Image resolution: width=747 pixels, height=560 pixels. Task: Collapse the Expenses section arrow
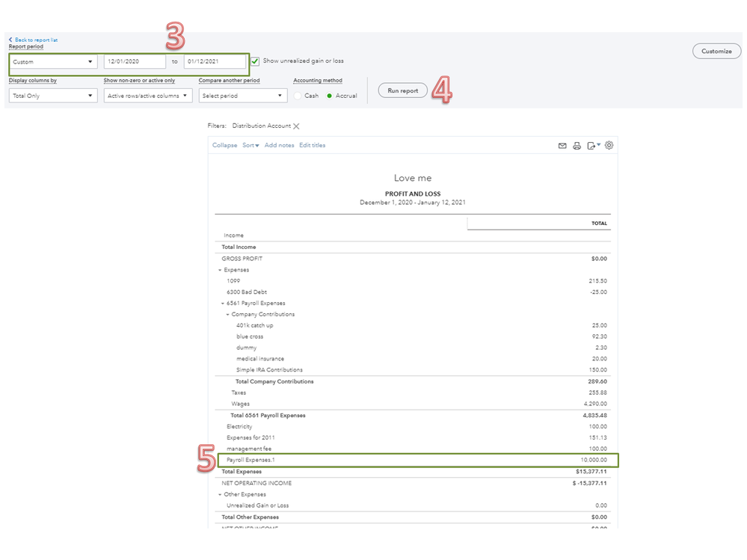[220, 270]
